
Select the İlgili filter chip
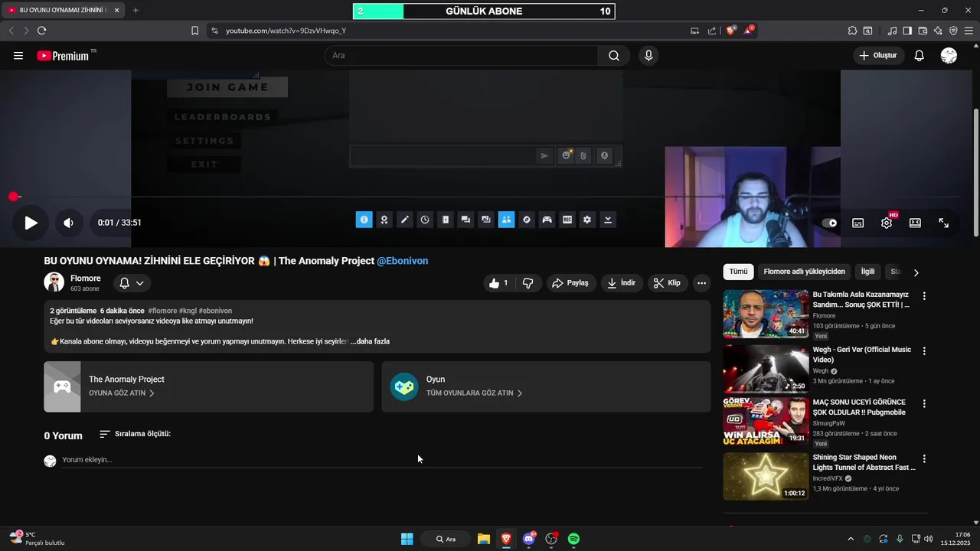tap(867, 272)
